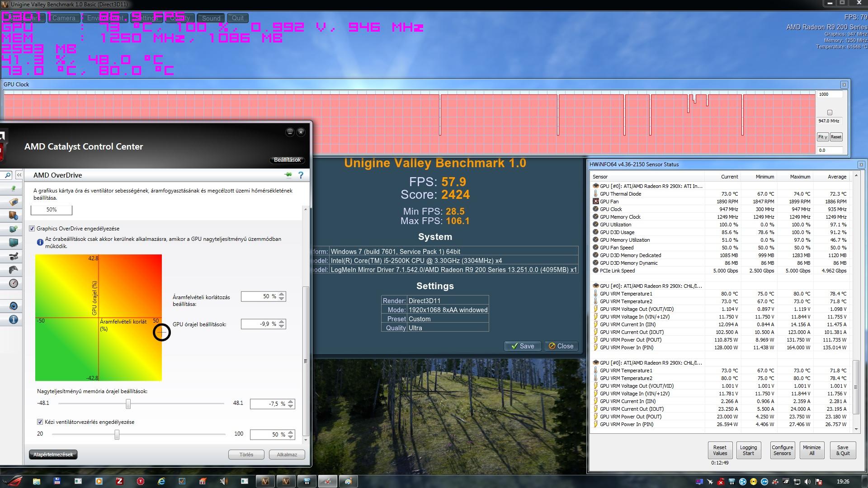Image resolution: width=868 pixels, height=488 pixels.
Task: Toggle Kézi ventilátorvezérlés engedélyezése checkbox
Action: click(40, 422)
